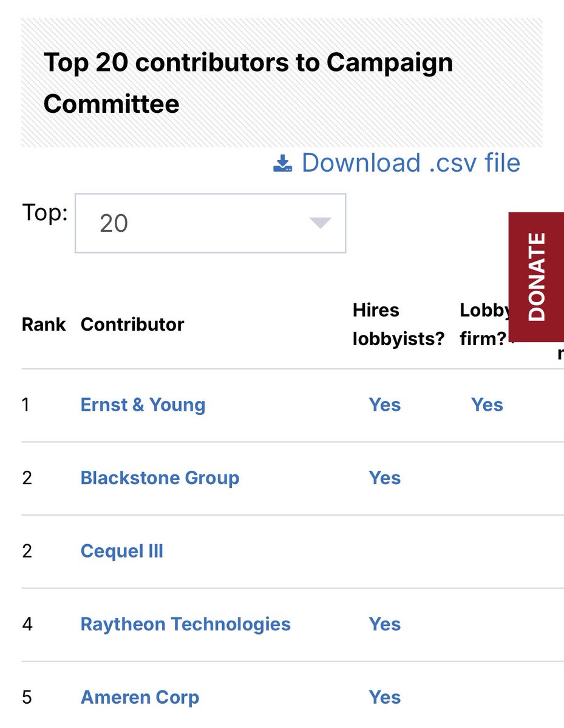Open the Raytheon Technologies contributor link
This screenshot has width=564, height=728.
pos(185,624)
